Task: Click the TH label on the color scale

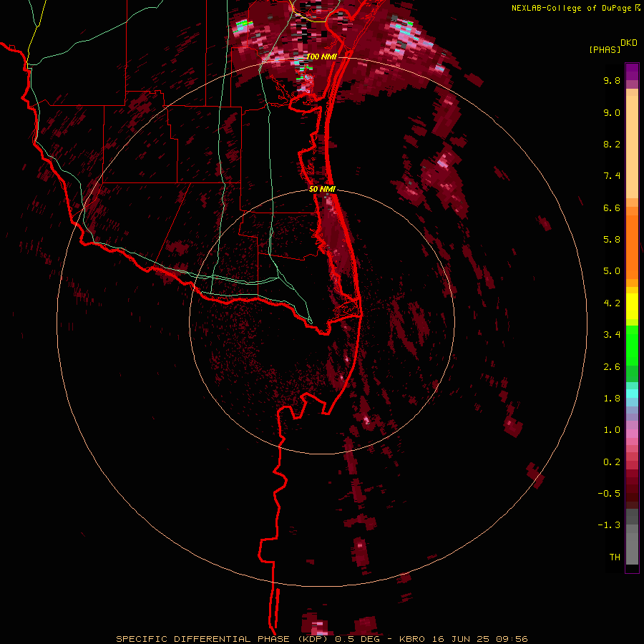Action: tap(615, 557)
